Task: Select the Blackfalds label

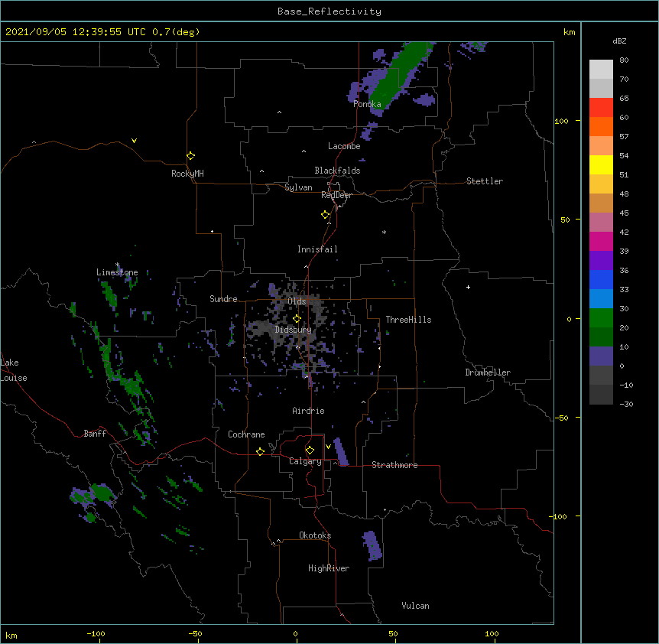Action: (x=337, y=171)
